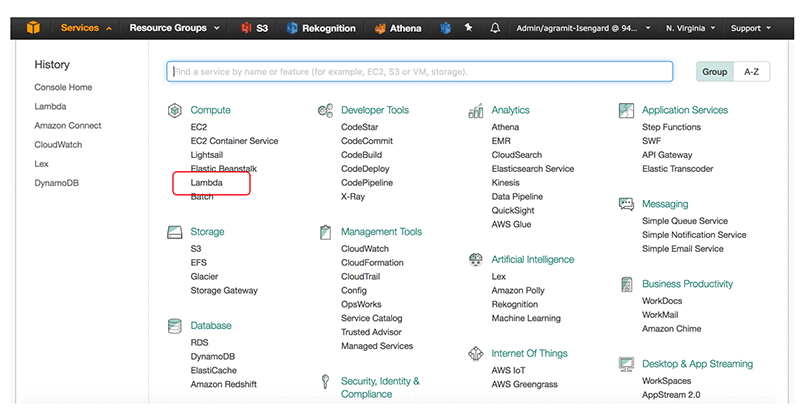Screen dimensions: 800x413
Task: Open S3 under Storage
Action: [x=196, y=249]
